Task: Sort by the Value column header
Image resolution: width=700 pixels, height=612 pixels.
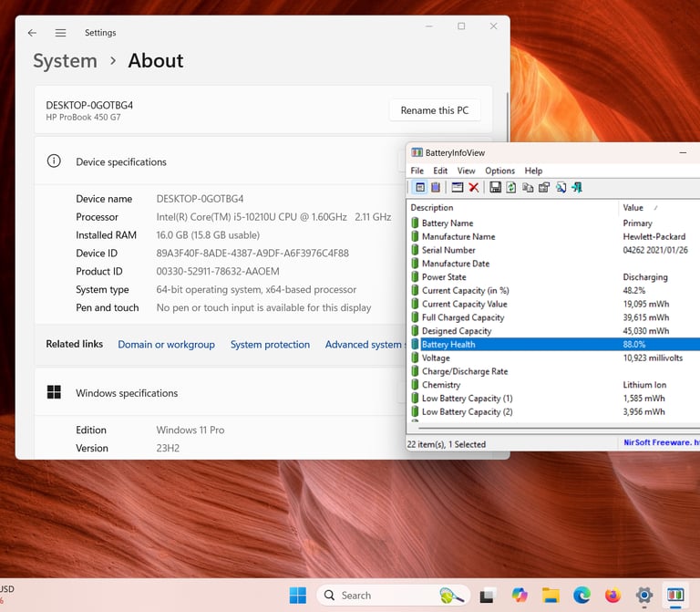Action: click(659, 208)
